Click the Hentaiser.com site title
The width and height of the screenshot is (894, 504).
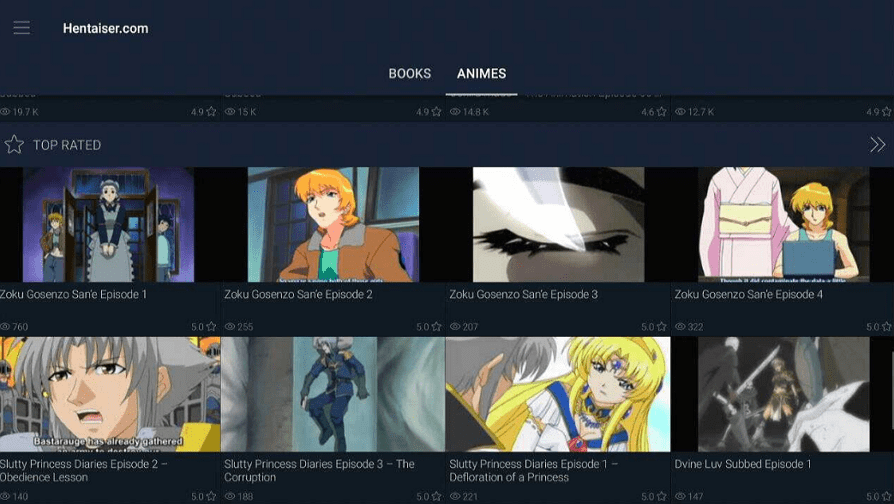click(x=105, y=29)
